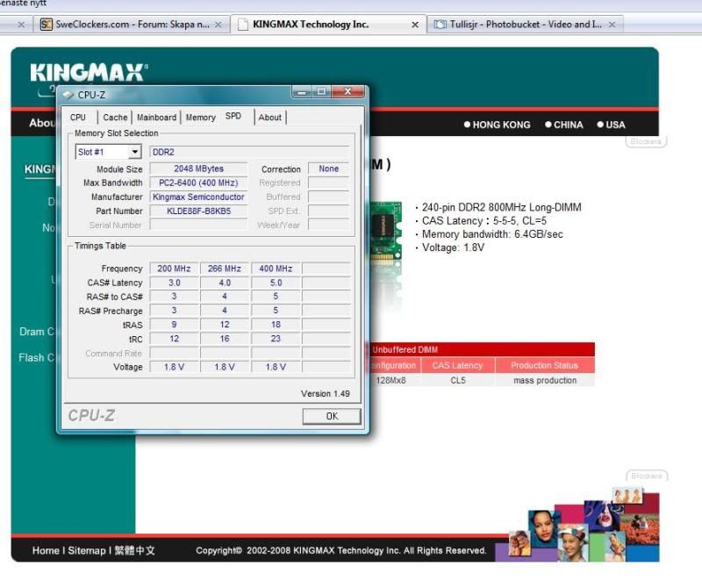Close the Photobucket browser tab
Image resolution: width=702 pixels, height=588 pixels.
[x=612, y=25]
